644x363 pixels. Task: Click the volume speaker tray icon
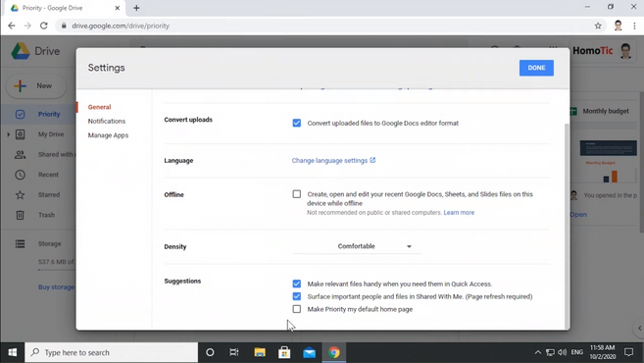[563, 352]
